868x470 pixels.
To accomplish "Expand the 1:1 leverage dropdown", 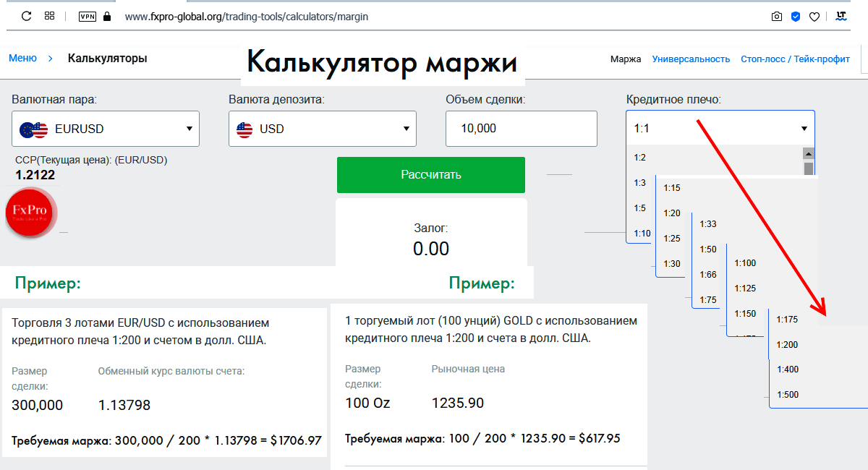I will tap(720, 129).
